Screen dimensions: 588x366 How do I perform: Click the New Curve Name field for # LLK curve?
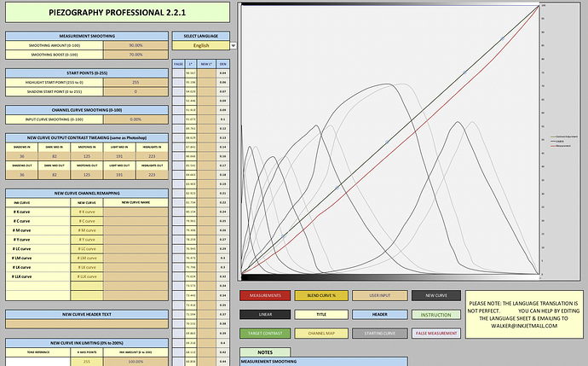[135, 276]
